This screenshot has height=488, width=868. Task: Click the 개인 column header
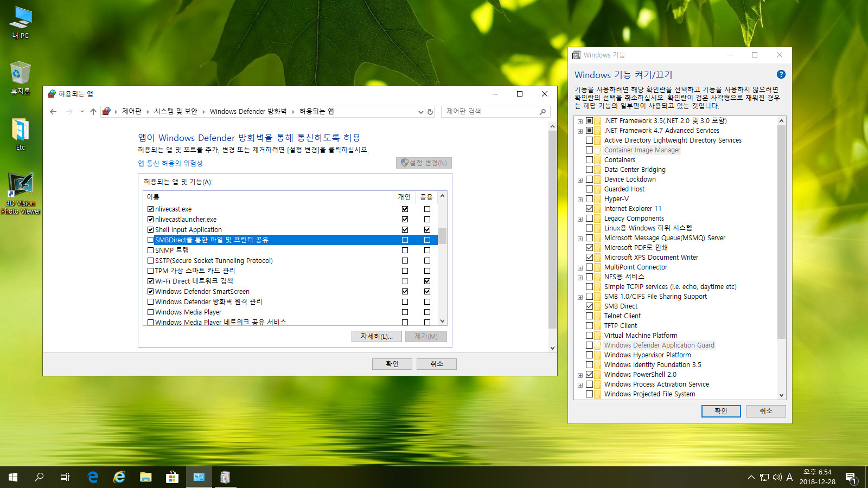pos(404,197)
